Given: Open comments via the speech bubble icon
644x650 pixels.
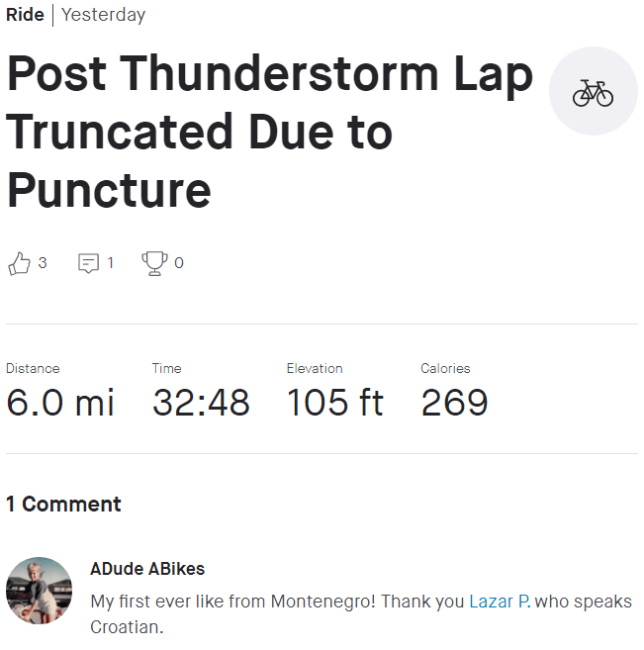Looking at the screenshot, I should point(89,263).
